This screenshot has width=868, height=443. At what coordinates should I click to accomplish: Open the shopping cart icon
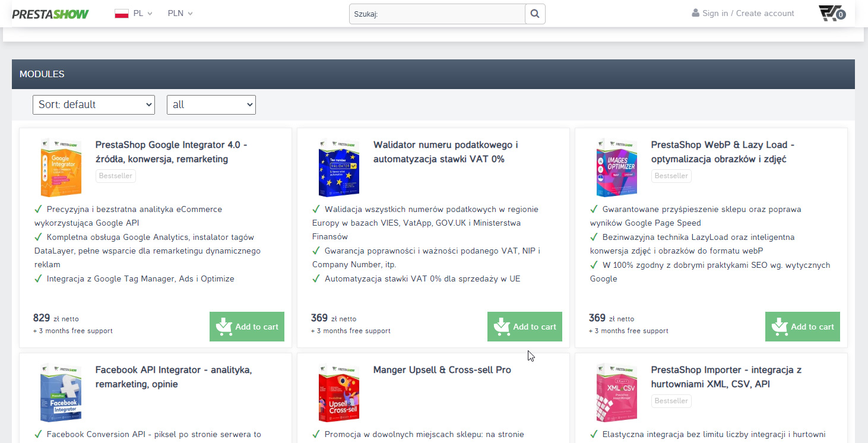pyautogui.click(x=831, y=13)
